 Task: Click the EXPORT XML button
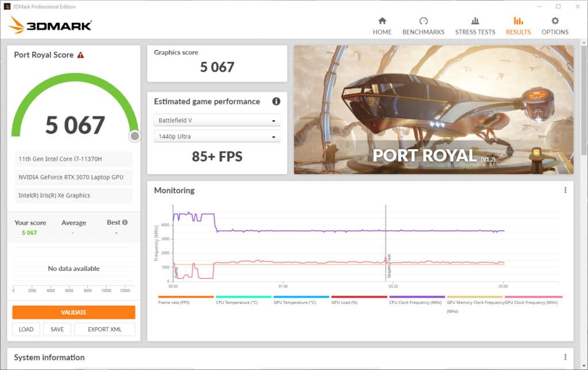click(105, 329)
